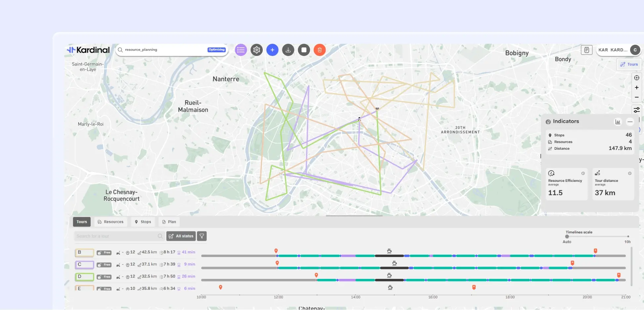This screenshot has width=644, height=310.
Task: Click the resource_planning search field
Action: tap(172, 50)
